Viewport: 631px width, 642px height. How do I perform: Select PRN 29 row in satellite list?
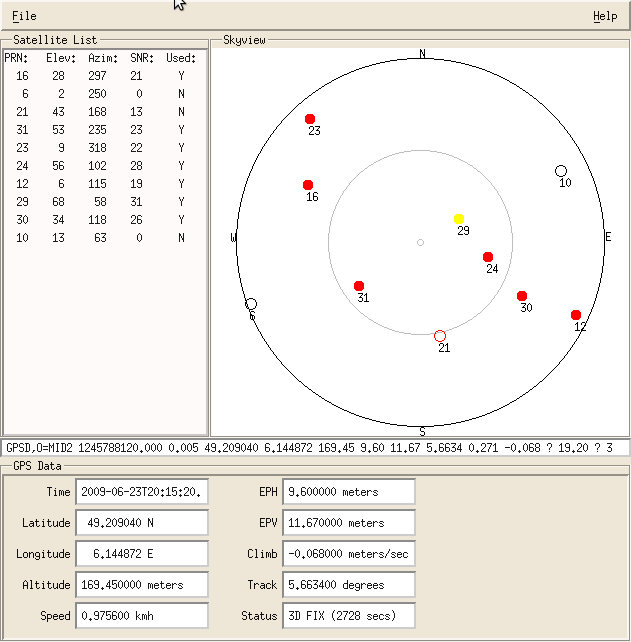[x=102, y=202]
